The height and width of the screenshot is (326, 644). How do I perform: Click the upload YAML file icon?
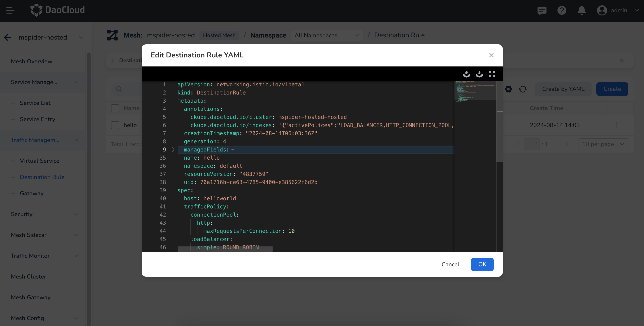tap(466, 74)
